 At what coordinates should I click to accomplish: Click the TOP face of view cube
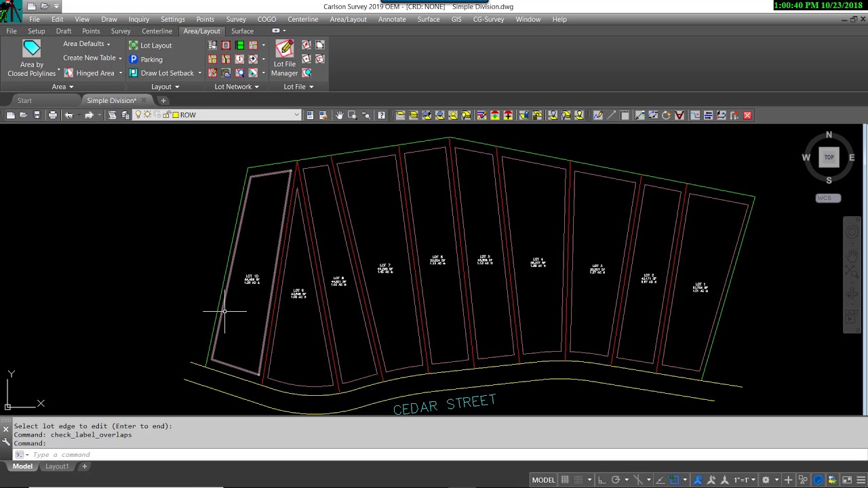(829, 157)
